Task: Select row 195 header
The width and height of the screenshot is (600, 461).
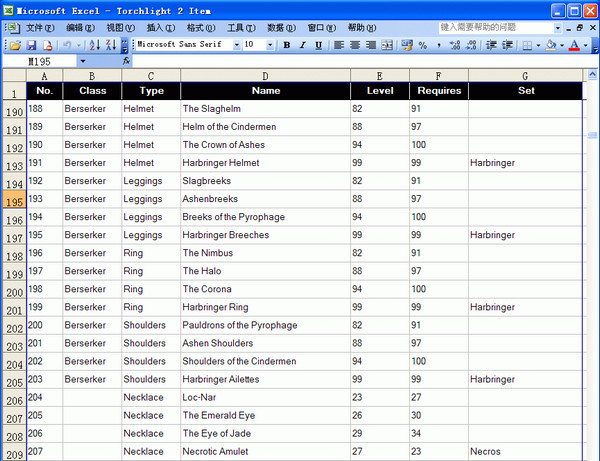Action: click(x=14, y=199)
